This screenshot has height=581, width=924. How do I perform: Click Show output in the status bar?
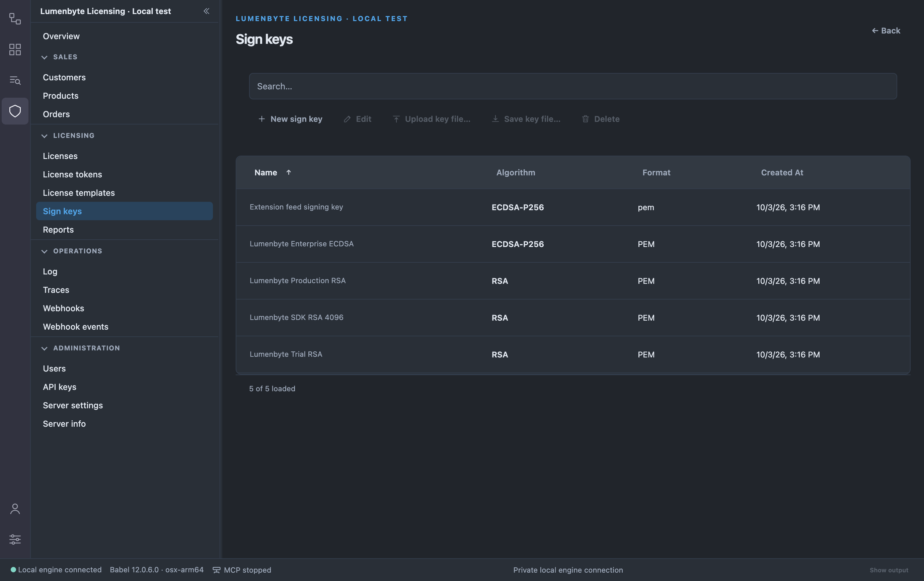point(889,570)
